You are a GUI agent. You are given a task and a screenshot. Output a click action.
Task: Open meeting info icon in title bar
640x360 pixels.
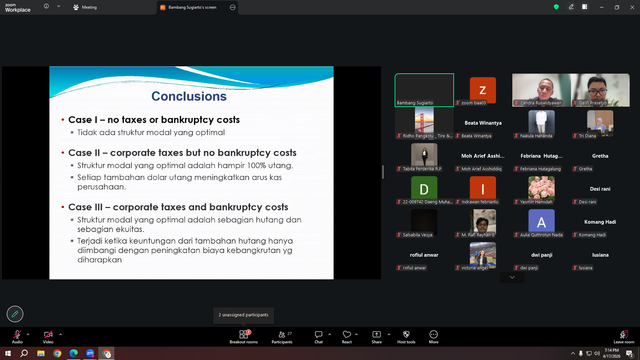coord(47,6)
